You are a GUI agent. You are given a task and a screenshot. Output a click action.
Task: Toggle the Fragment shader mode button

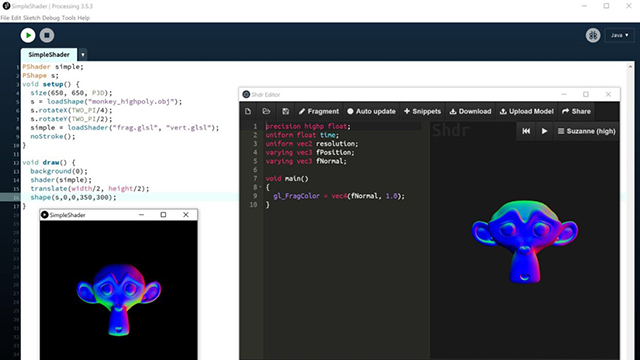(319, 111)
